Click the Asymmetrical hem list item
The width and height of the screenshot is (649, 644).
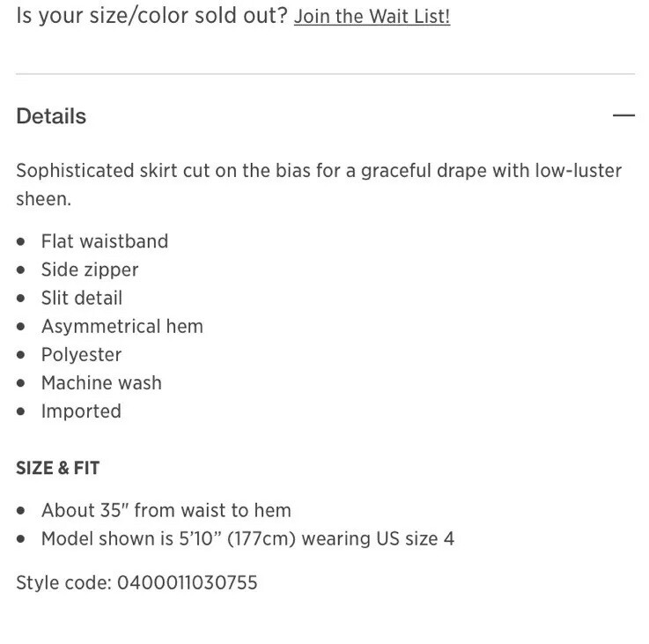coord(122,326)
